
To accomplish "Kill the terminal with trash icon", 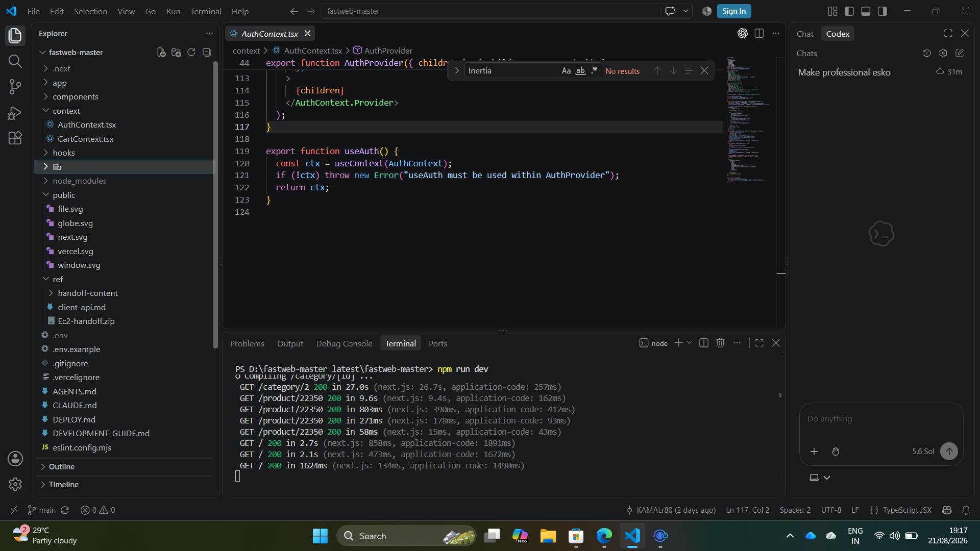I will [x=720, y=343].
